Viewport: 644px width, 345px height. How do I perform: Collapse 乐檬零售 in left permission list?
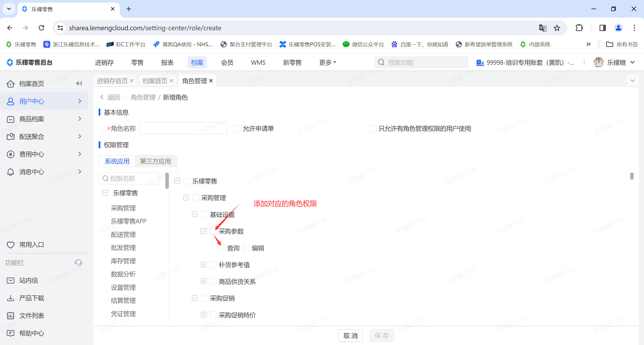pos(105,193)
